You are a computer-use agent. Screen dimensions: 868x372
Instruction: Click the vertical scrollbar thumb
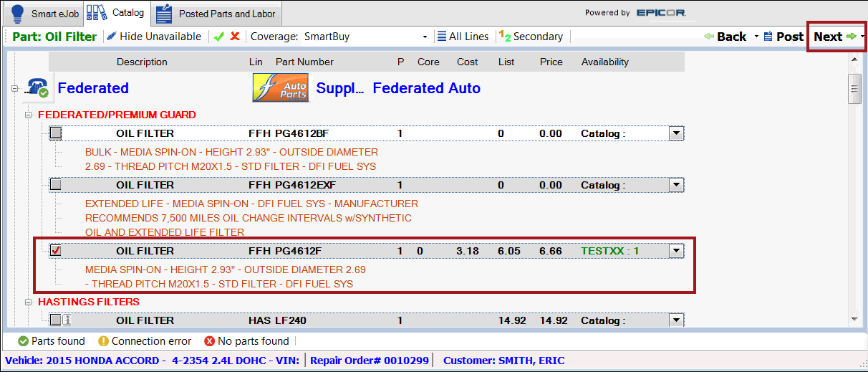click(x=854, y=89)
